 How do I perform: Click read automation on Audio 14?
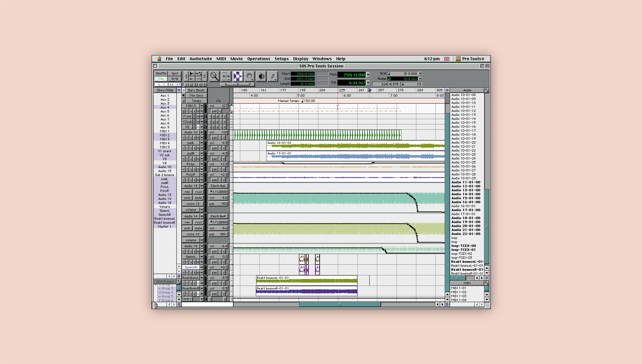point(198,222)
